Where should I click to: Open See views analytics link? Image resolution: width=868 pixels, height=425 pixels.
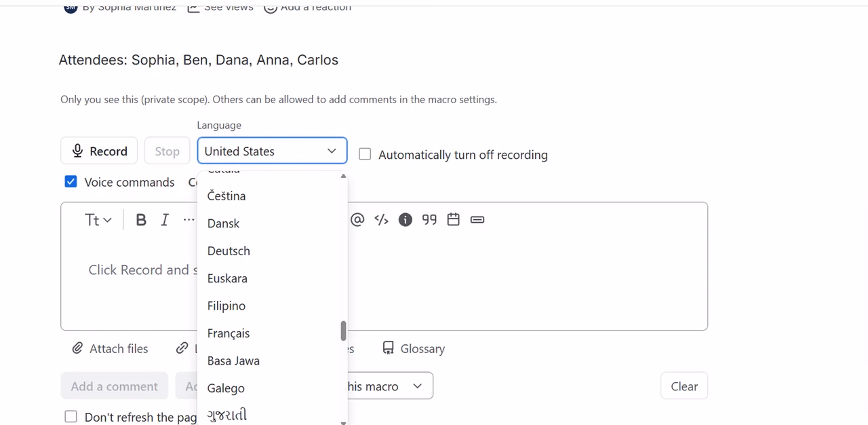pyautogui.click(x=220, y=7)
